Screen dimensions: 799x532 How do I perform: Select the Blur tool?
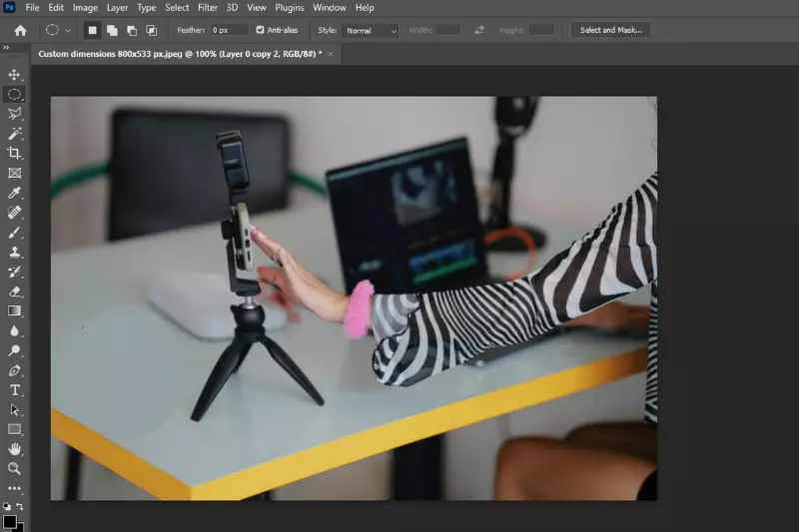click(x=14, y=331)
